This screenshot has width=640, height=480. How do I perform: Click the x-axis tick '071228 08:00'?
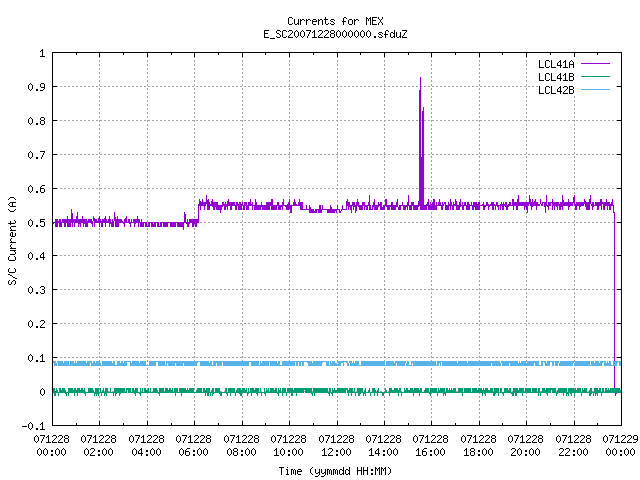pos(241,445)
